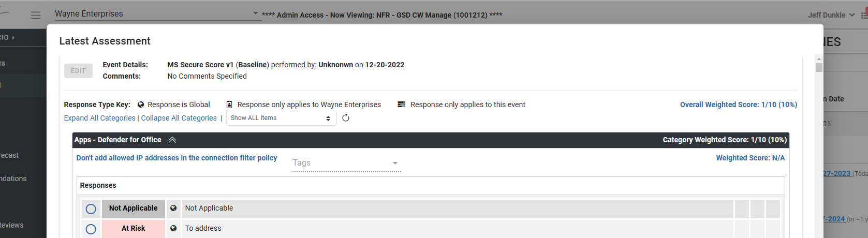The width and height of the screenshot is (868, 238).
Task: Click the event-only response list icon
Action: (x=401, y=105)
